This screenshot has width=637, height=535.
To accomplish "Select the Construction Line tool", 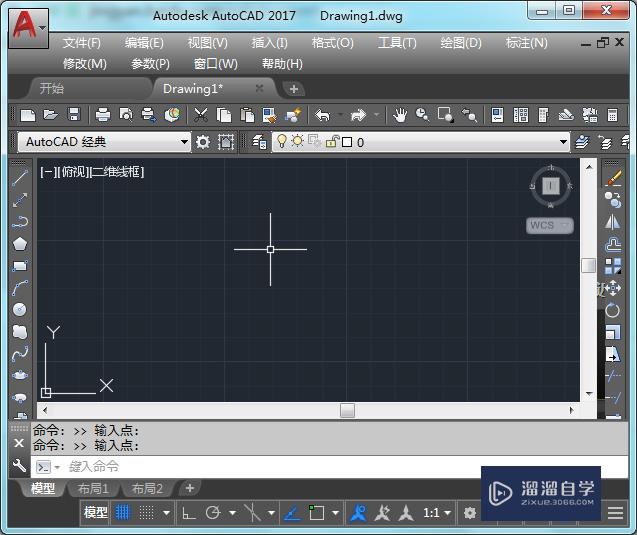I will tap(20, 200).
